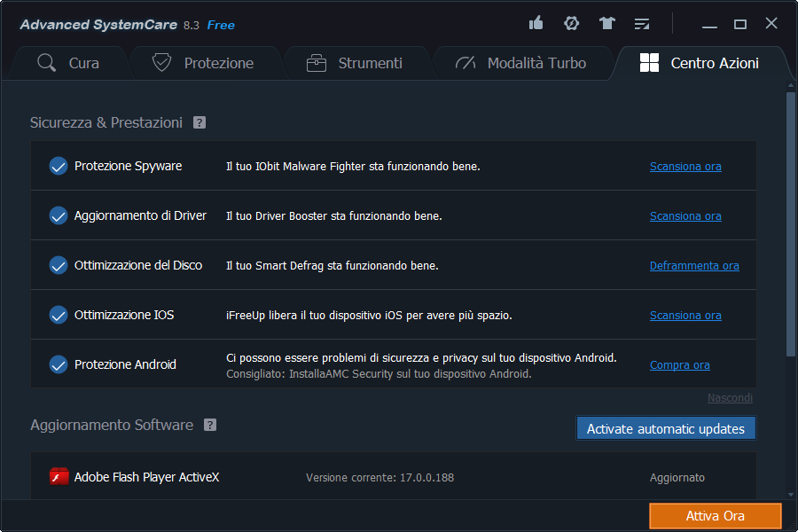The width and height of the screenshot is (798, 532).
Task: Click the Adobe Flash Player icon
Action: (59, 477)
